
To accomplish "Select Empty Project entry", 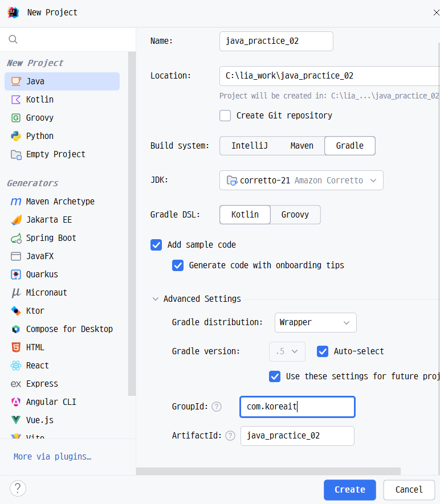I will (x=62, y=154).
